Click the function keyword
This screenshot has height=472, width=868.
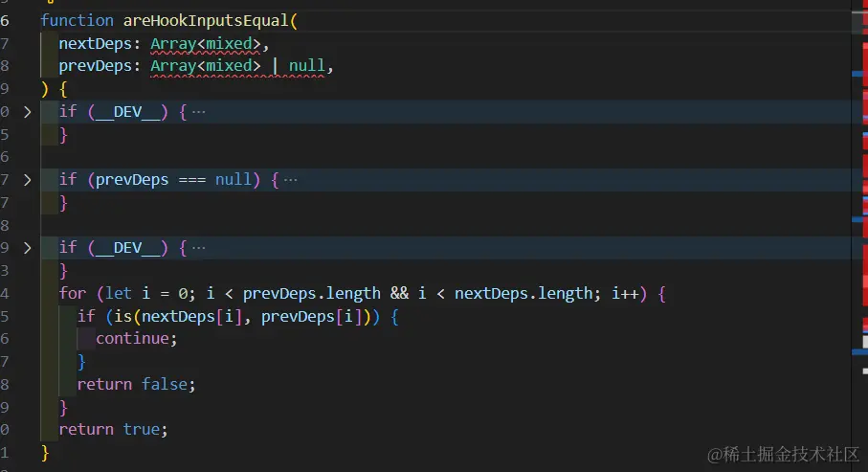(77, 21)
